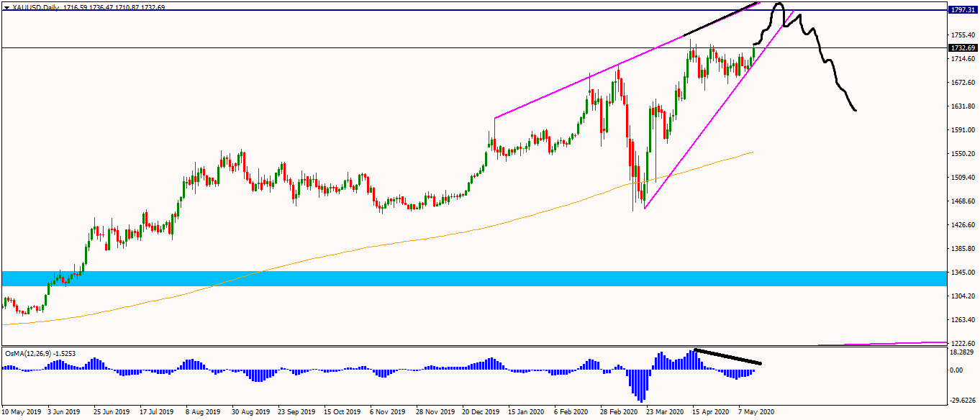Click the 8 Aug 2019 date label
The width and height of the screenshot is (980, 420).
click(203, 413)
